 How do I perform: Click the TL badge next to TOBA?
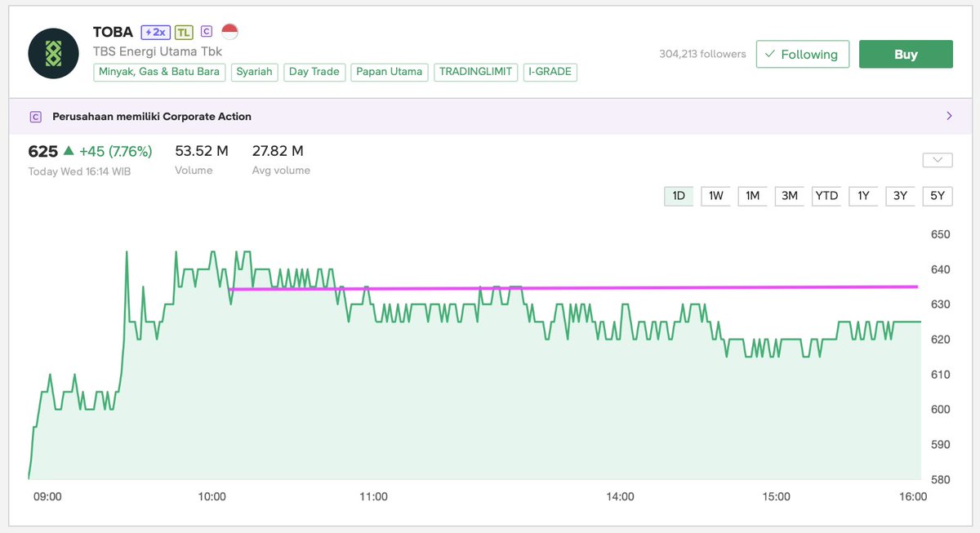pyautogui.click(x=183, y=32)
